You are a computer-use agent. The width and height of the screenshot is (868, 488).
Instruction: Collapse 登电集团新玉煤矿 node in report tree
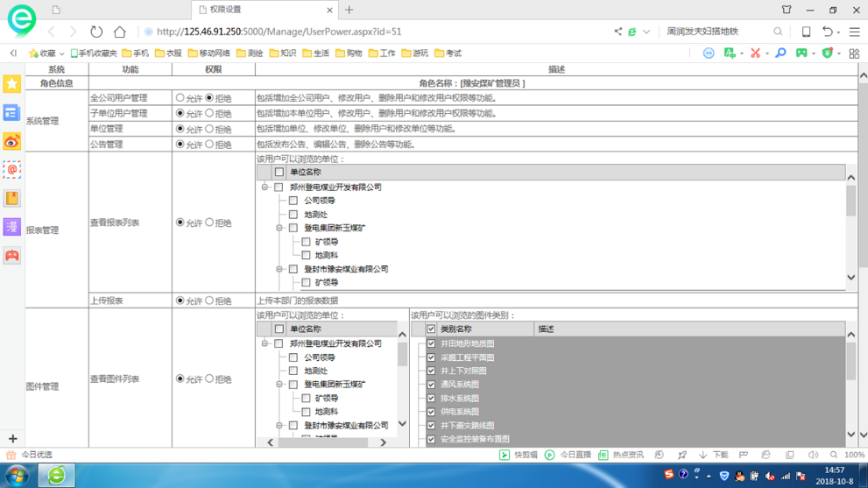tap(279, 228)
